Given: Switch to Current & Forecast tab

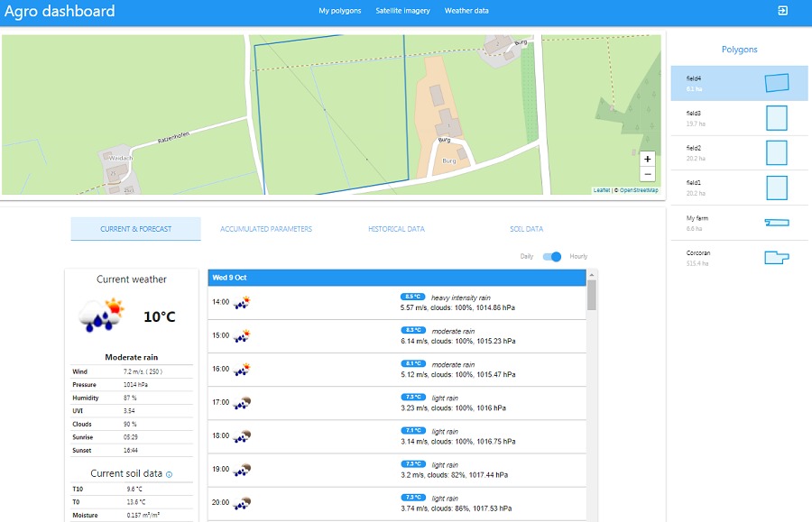Looking at the screenshot, I should point(135,229).
